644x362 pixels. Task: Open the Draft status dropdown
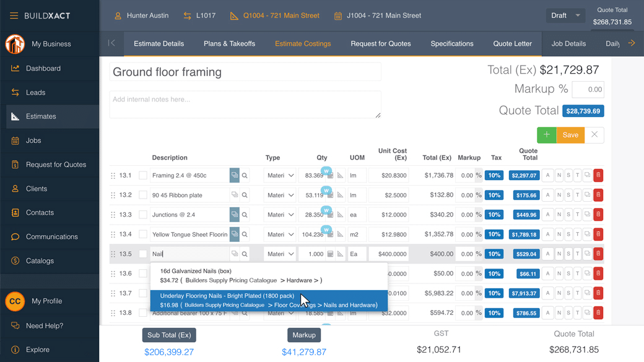[x=565, y=15]
